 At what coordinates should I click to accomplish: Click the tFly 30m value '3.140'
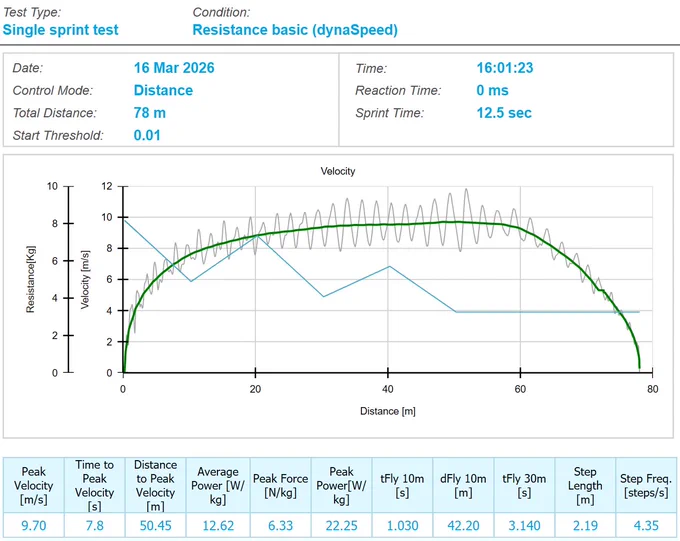click(x=524, y=526)
